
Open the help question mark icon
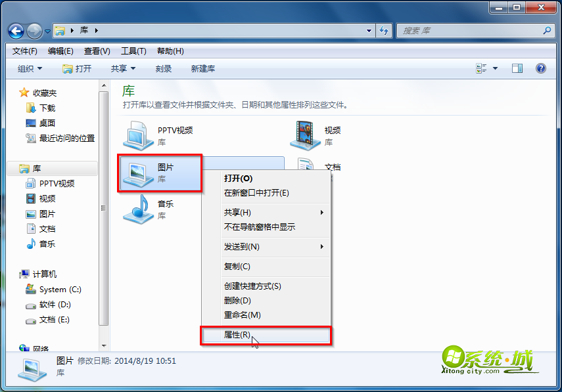pos(540,68)
